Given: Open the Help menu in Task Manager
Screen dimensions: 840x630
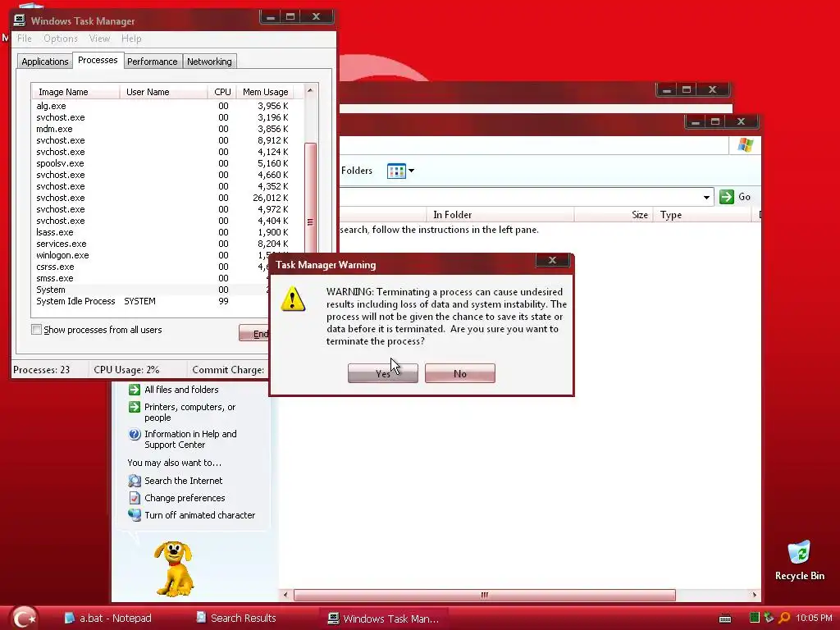Looking at the screenshot, I should pos(131,39).
